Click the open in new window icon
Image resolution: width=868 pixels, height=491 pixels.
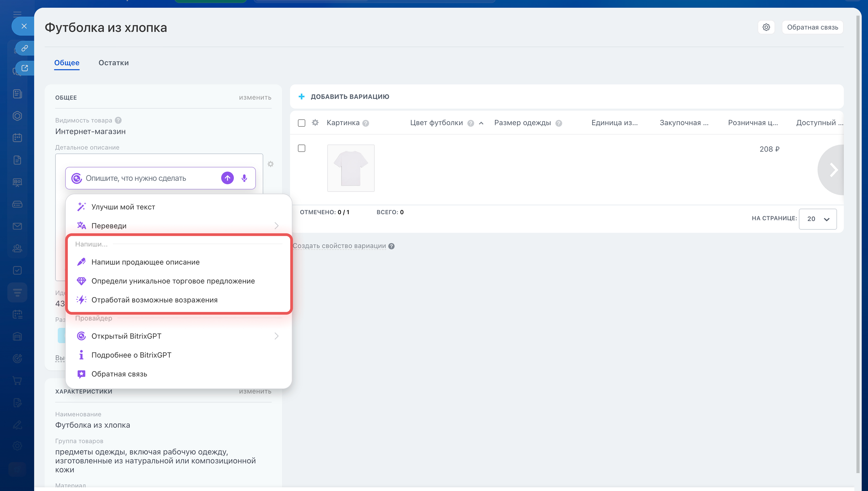[x=25, y=68]
